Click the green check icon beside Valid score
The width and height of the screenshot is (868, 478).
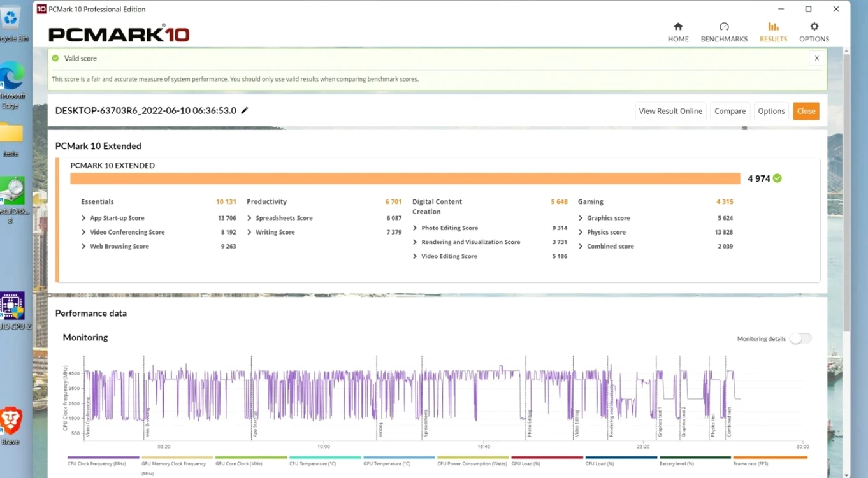pyautogui.click(x=55, y=58)
